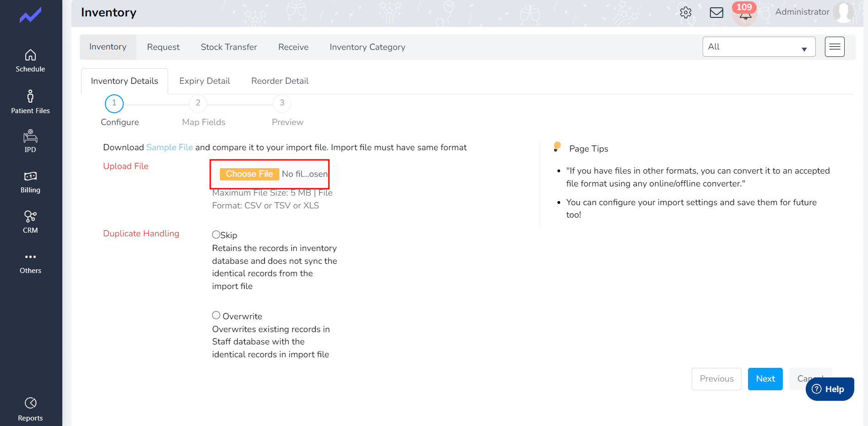Select the Overwrite radio button
Image resolution: width=868 pixels, height=426 pixels.
click(216, 315)
